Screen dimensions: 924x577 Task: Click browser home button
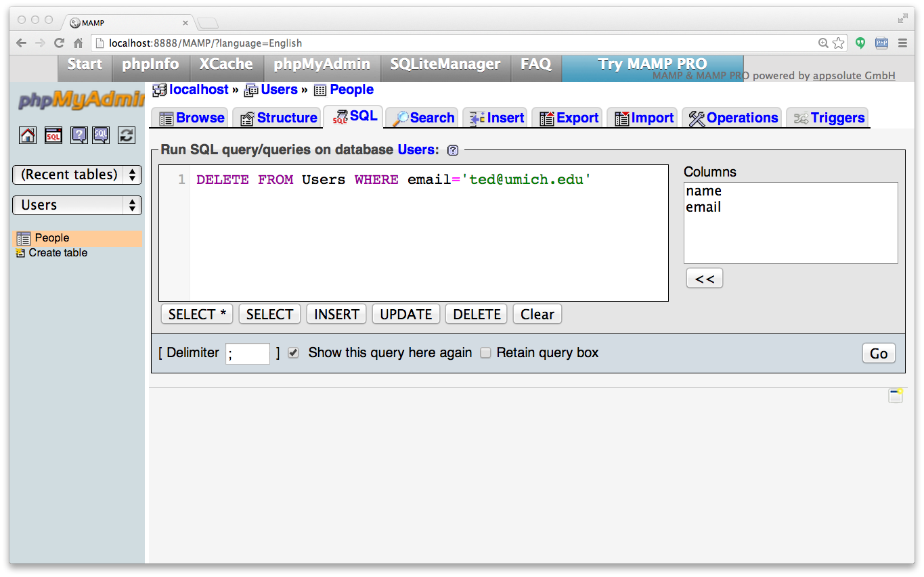pyautogui.click(x=78, y=43)
